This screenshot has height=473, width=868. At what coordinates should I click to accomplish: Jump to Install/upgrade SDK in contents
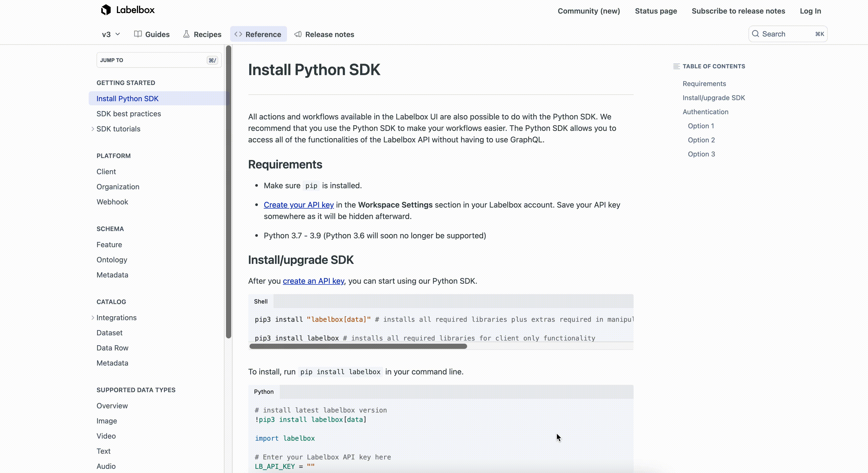coord(714,98)
